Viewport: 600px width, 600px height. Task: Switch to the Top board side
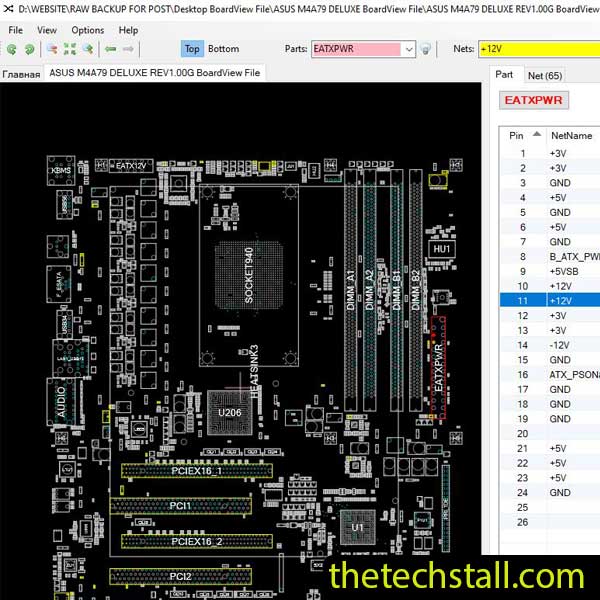tap(192, 49)
